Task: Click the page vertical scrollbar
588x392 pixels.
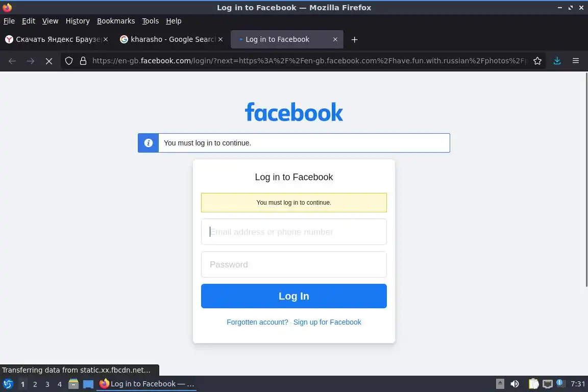Action: tap(586, 180)
